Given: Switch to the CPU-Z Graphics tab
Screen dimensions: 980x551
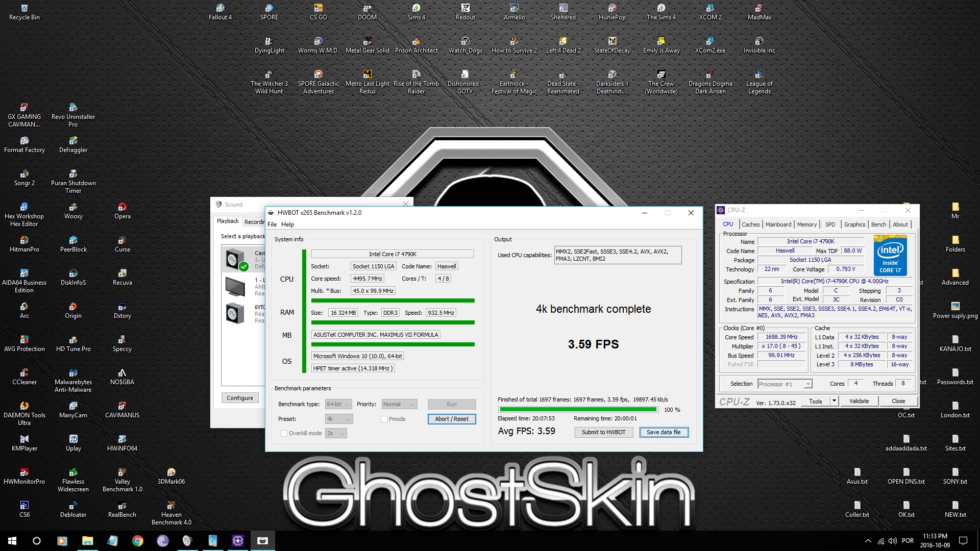Looking at the screenshot, I should [854, 224].
